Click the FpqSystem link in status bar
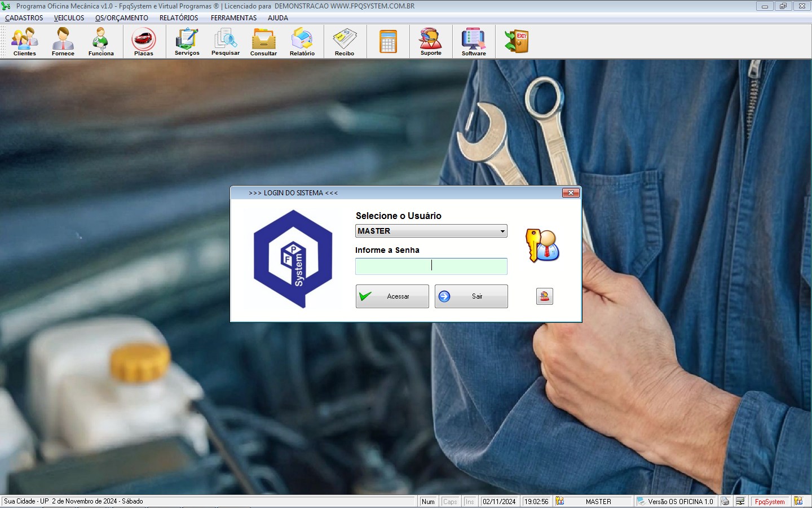Image resolution: width=812 pixels, height=508 pixels. 770,502
